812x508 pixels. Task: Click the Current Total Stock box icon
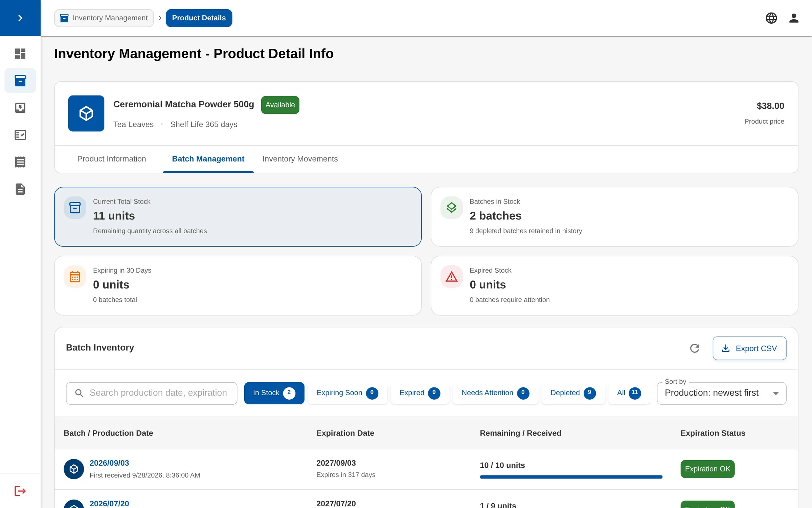click(x=75, y=208)
